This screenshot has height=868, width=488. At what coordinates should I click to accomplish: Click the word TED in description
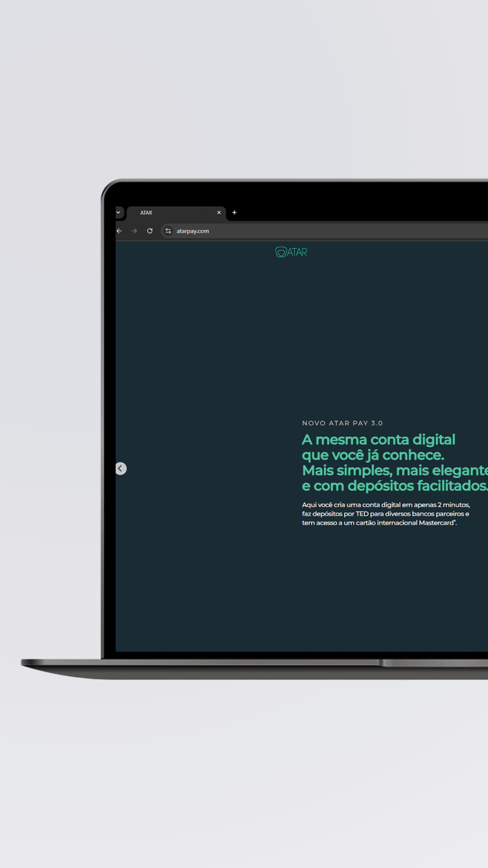pos(362,514)
